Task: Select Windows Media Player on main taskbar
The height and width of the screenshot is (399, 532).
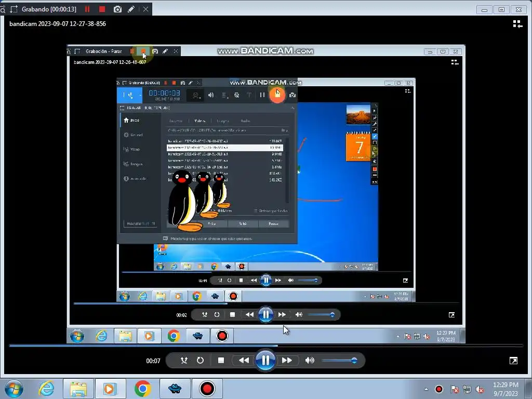Action: pos(110,389)
